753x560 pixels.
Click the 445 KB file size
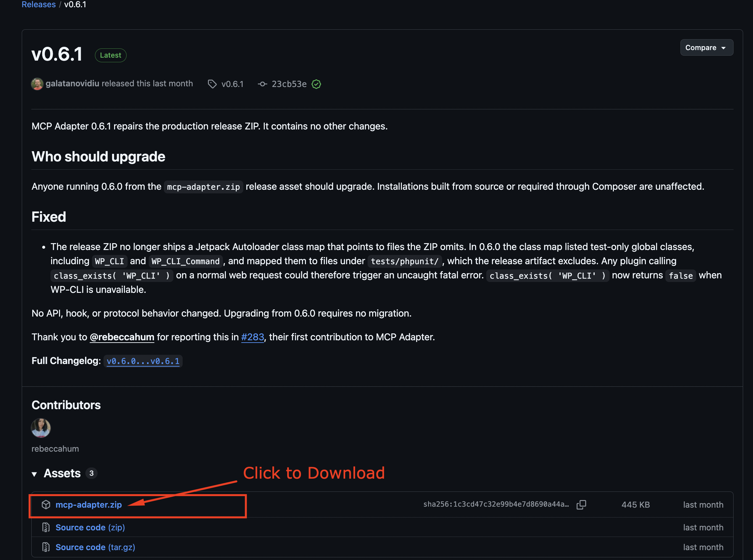click(x=636, y=505)
